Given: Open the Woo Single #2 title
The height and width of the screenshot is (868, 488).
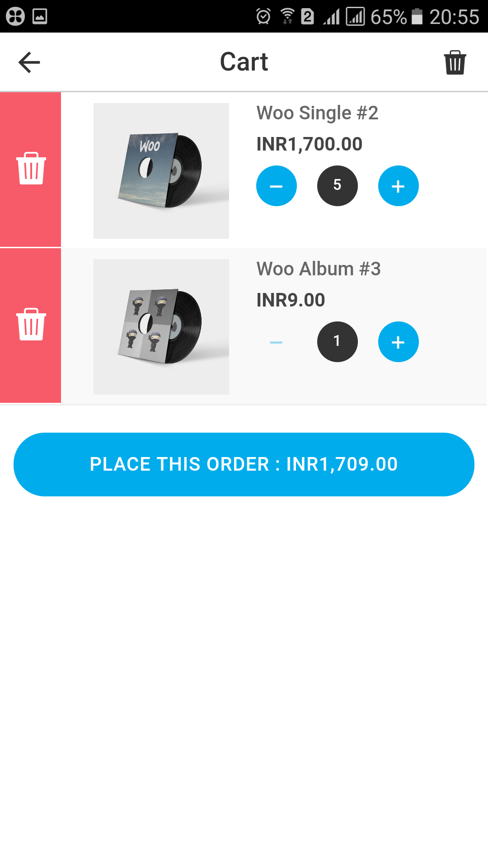Looking at the screenshot, I should point(317,113).
